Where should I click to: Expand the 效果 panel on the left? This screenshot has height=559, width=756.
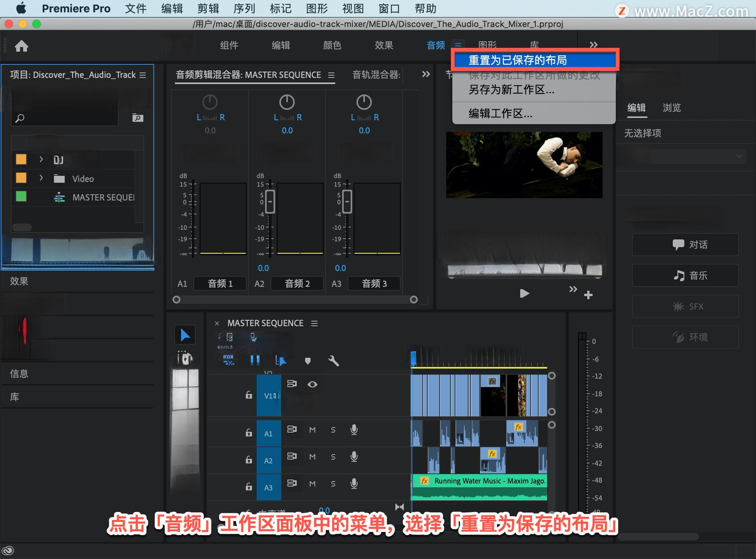[19, 281]
